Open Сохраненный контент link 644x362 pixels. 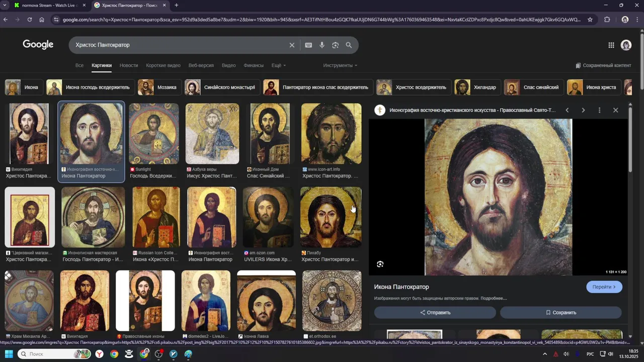coord(603,65)
